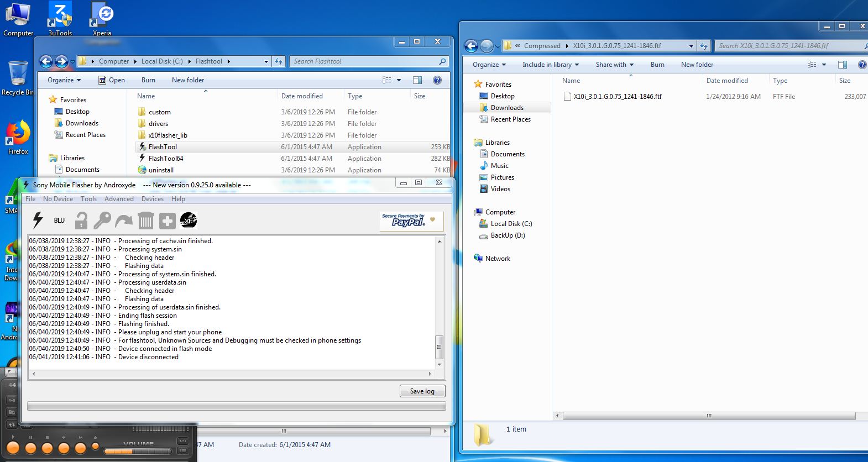Click the XF Xperifirm icon
868x462 pixels.
pos(189,221)
